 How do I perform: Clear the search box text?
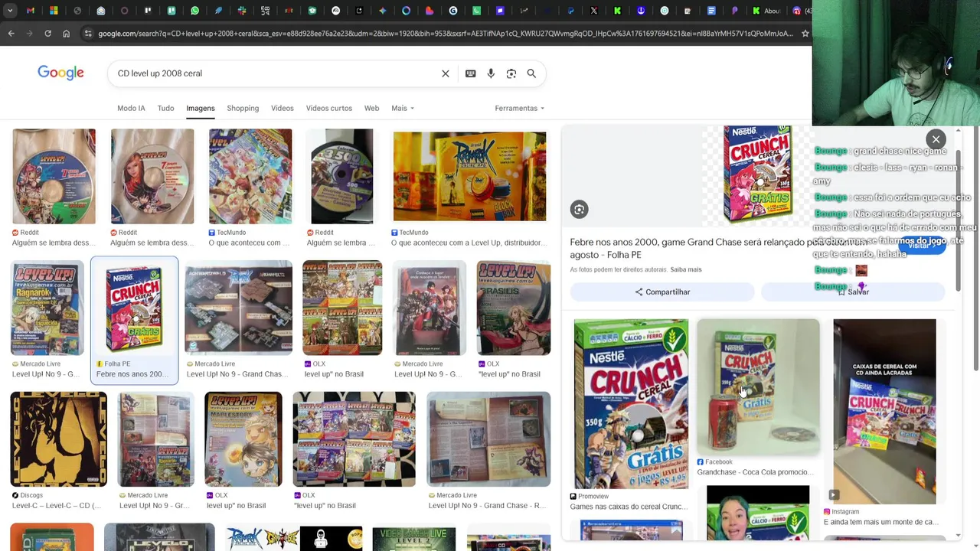446,73
